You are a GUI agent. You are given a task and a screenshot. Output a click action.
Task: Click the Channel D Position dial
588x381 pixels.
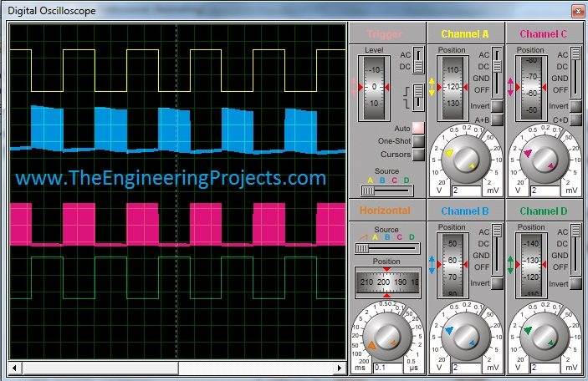click(x=531, y=265)
